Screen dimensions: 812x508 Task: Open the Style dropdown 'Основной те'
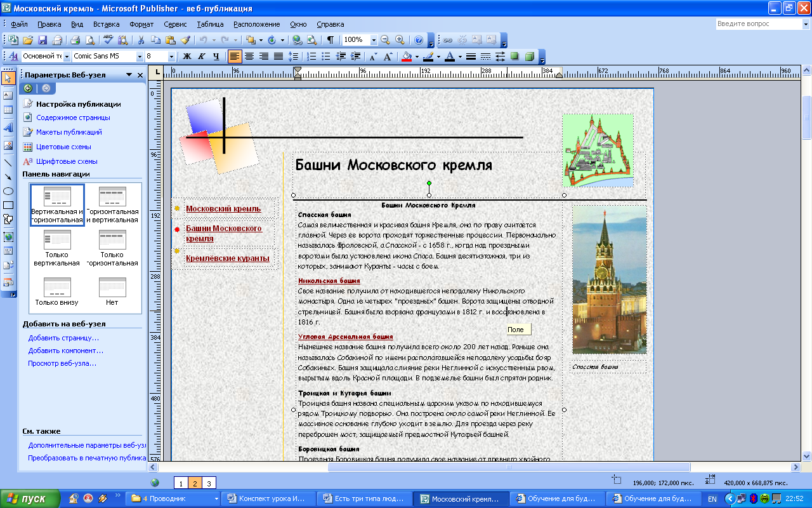click(x=67, y=57)
